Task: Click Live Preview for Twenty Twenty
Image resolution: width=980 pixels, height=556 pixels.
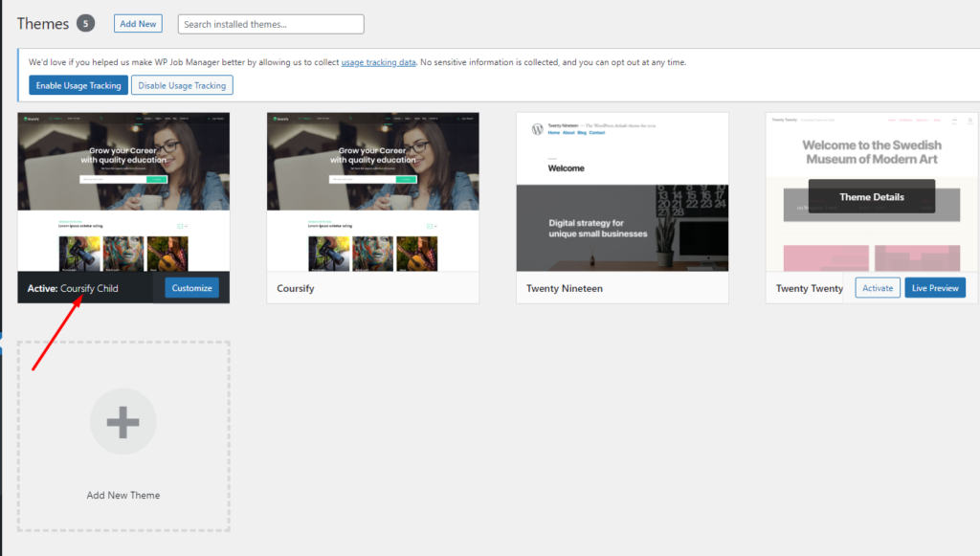Action: (x=935, y=288)
